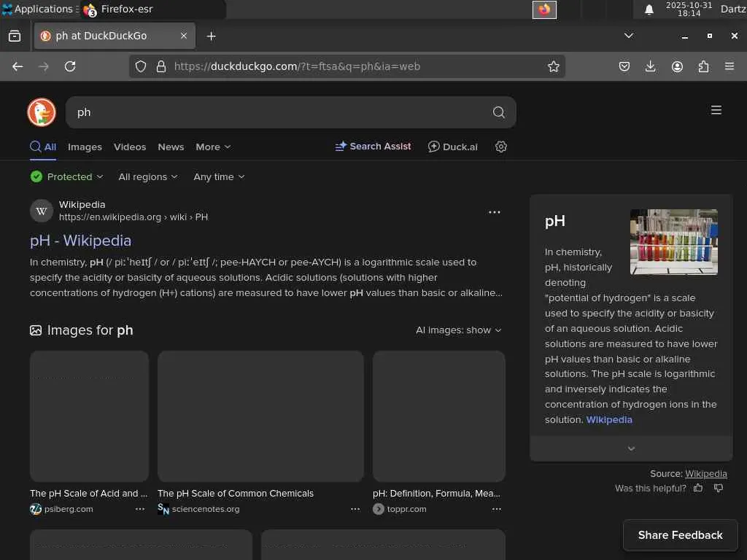Click the psiberg.com source label

[x=69, y=509]
